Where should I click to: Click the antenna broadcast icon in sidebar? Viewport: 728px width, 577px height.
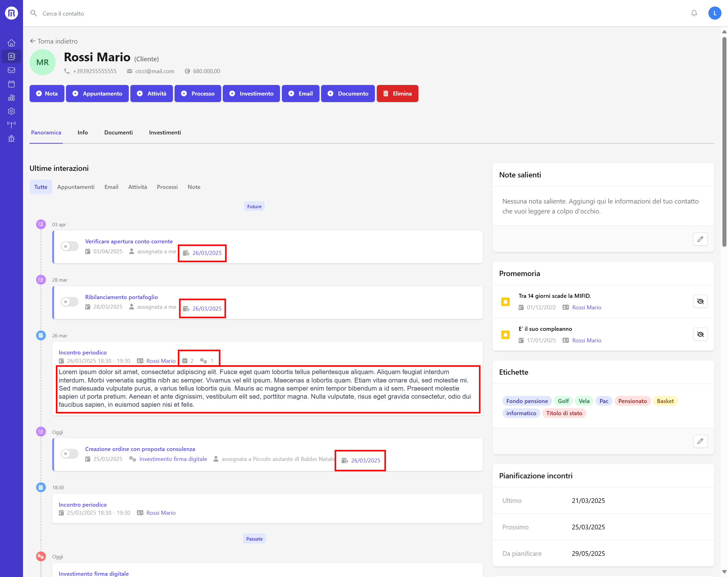point(12,125)
